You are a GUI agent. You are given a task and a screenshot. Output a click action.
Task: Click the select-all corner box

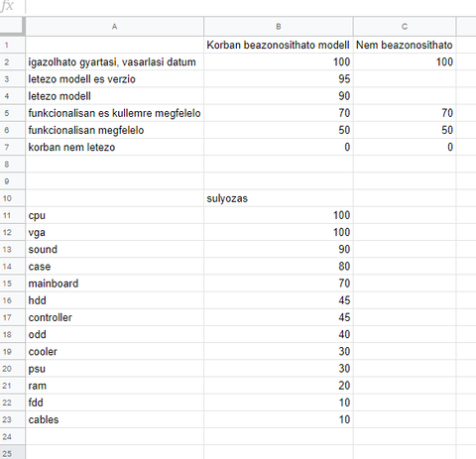(12, 27)
